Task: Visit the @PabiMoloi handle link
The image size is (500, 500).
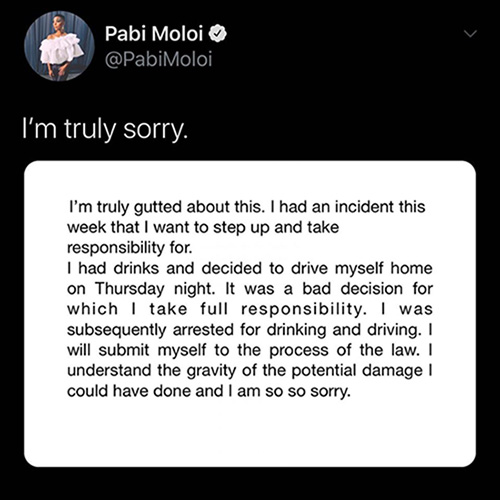Action: pos(158,60)
